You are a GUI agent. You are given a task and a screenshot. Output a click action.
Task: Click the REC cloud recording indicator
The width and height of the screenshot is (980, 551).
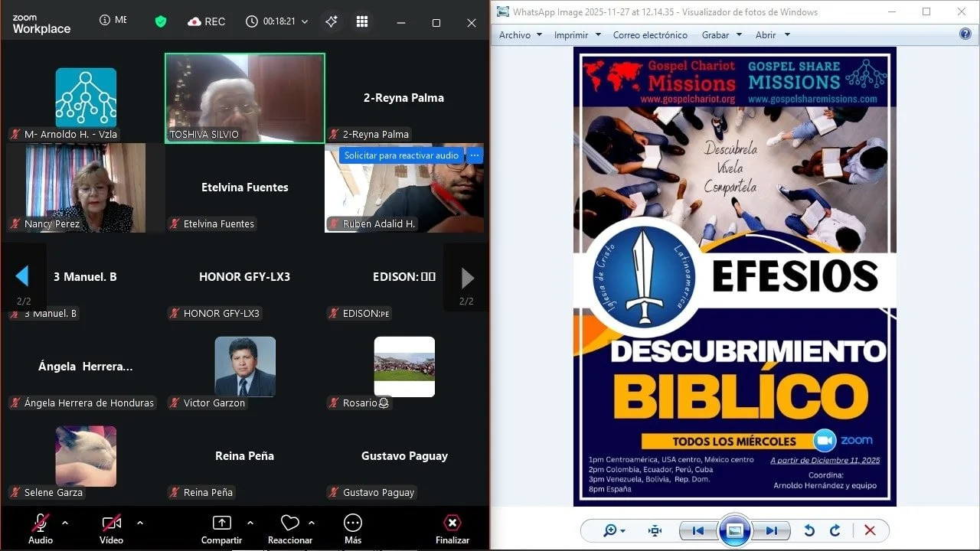coord(205,21)
